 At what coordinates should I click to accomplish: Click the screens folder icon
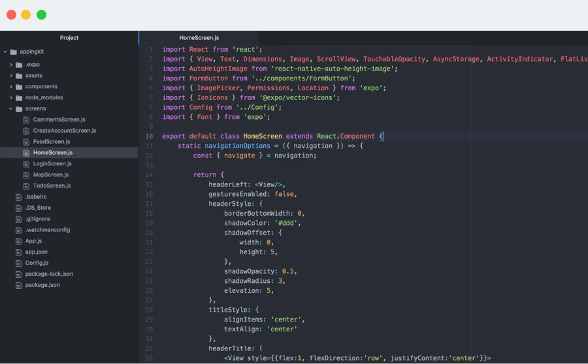pyautogui.click(x=19, y=109)
